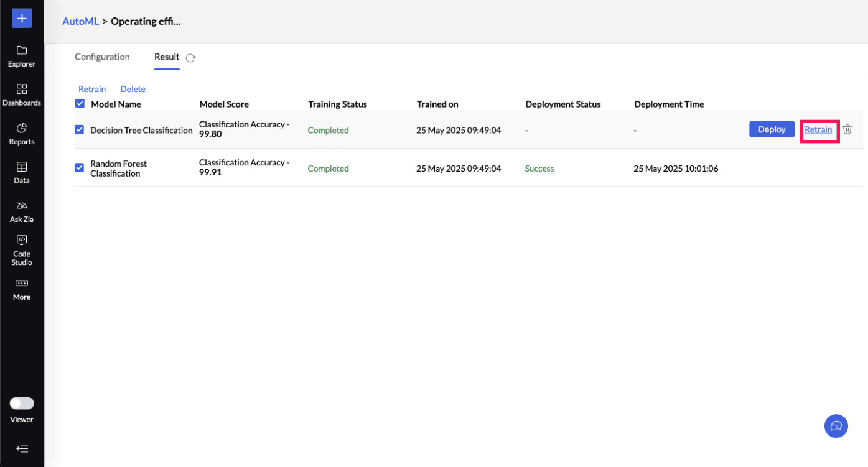Select the Result tab
This screenshot has width=868, height=467.
pyautogui.click(x=167, y=57)
